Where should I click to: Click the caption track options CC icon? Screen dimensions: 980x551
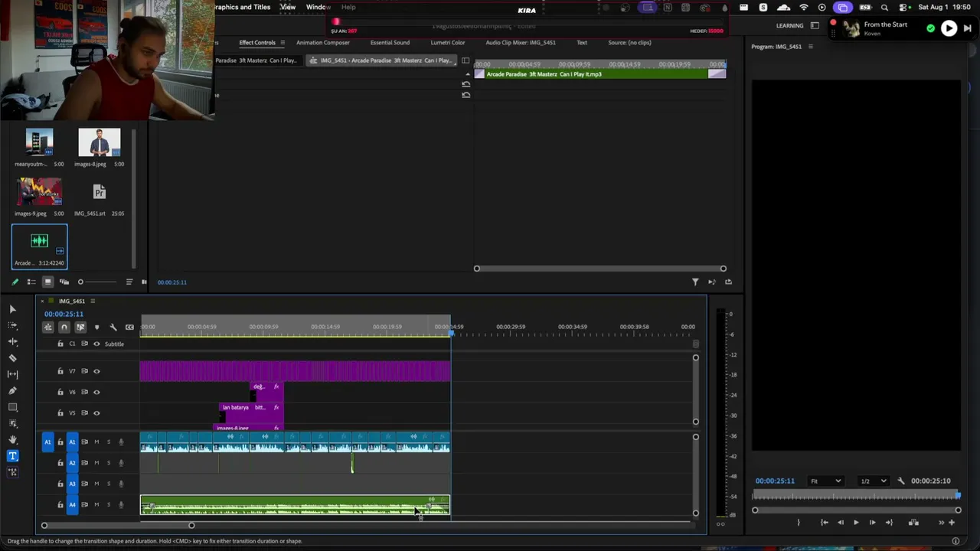[129, 328]
